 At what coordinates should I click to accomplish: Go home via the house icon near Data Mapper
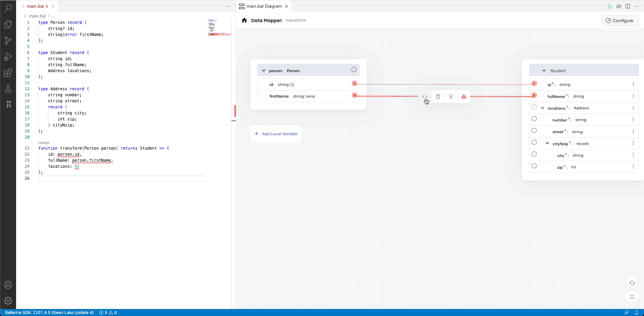(x=245, y=20)
